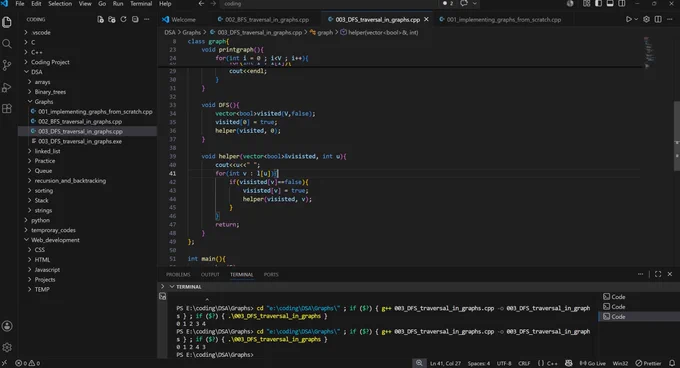Viewport: 680px width, 368px height.
Task: Open customize layout icon in title bar
Action: (x=586, y=3)
